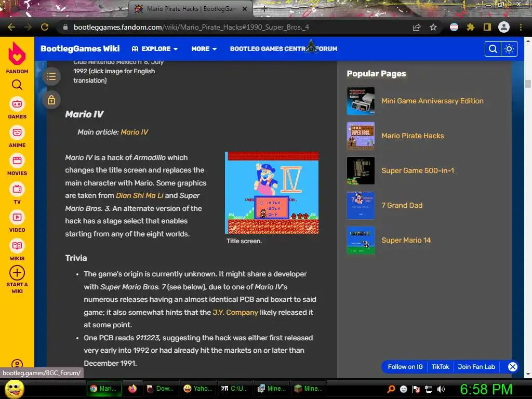Open the Video section icon

pyautogui.click(x=17, y=217)
